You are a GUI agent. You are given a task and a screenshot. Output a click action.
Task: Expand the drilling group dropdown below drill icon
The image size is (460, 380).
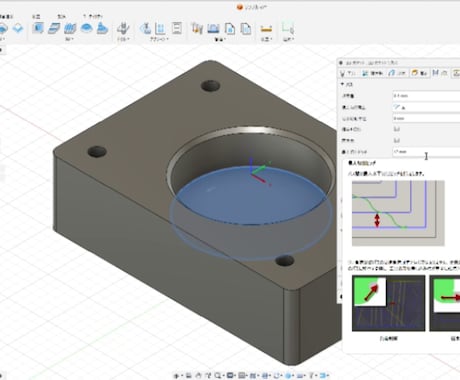(x=123, y=39)
